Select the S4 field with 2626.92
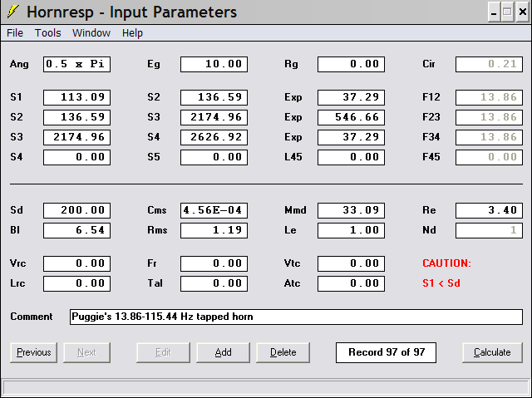The image size is (532, 398). click(214, 137)
